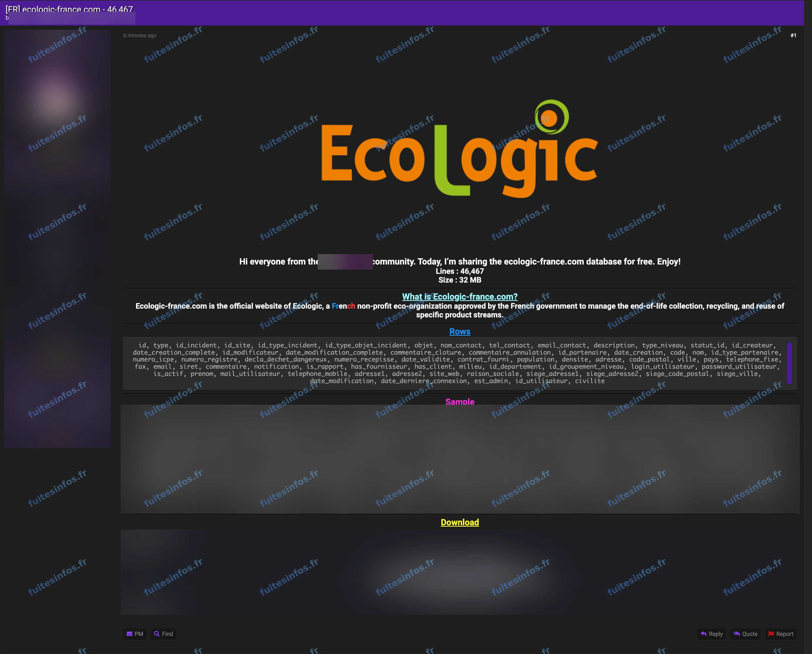Click the thread title in purple header
The height and width of the screenshot is (654, 812).
69,9
